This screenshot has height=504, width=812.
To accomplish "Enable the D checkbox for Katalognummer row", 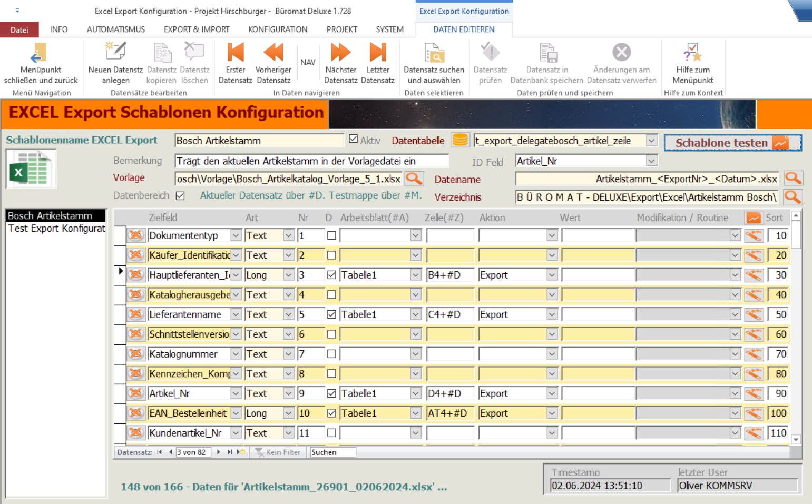I will (331, 354).
